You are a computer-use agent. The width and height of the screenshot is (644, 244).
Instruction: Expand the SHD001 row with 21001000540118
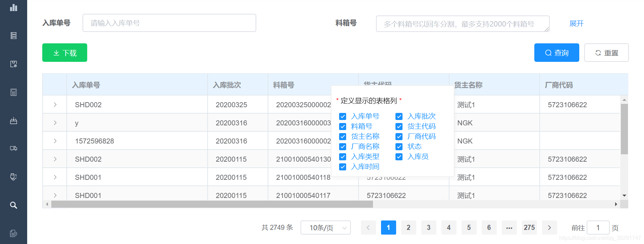tap(55, 177)
